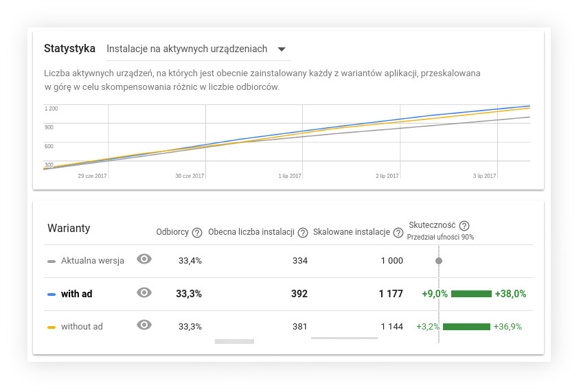The height and width of the screenshot is (392, 581).
Task: Open help for Odbiorcy column
Action: click(x=197, y=233)
